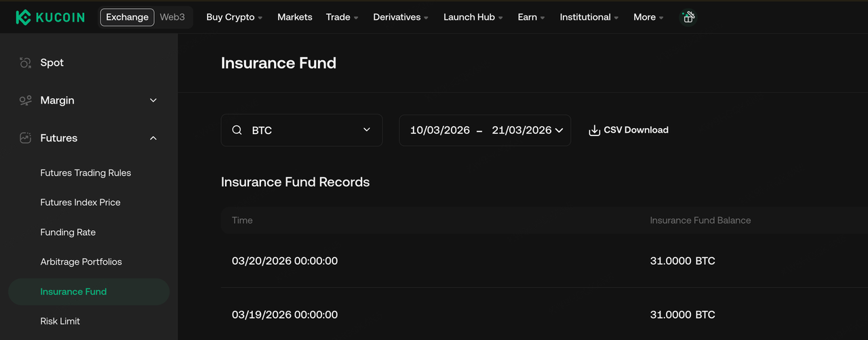
Task: Click the CSV download arrow icon
Action: [594, 130]
